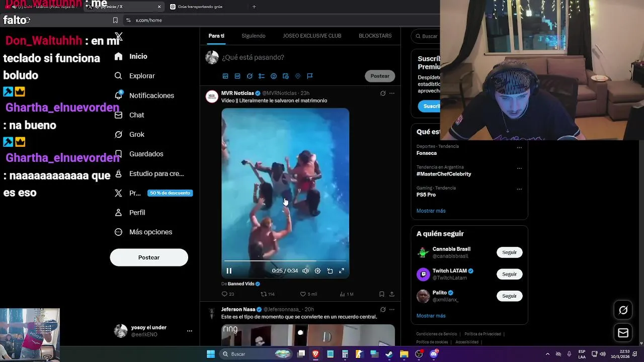This screenshot has width=644, height=362.
Task: Open more options on MVR Noticias post
Action: [x=392, y=94]
